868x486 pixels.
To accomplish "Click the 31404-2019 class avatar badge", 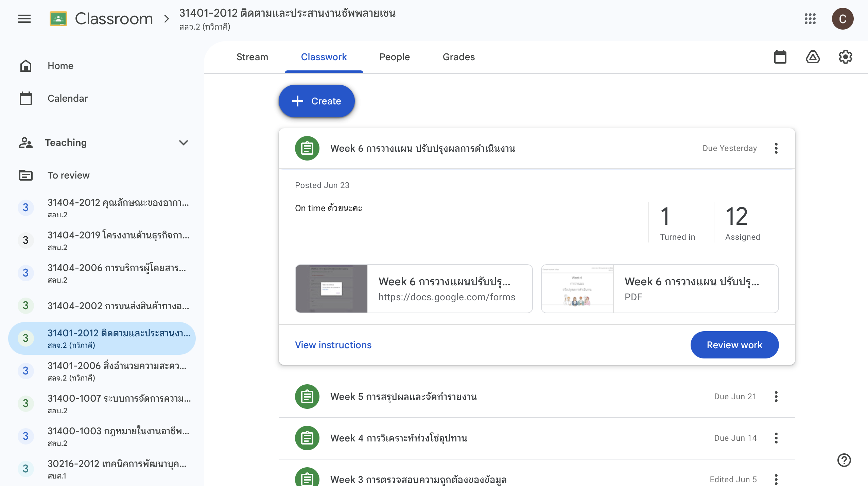I will coord(26,240).
